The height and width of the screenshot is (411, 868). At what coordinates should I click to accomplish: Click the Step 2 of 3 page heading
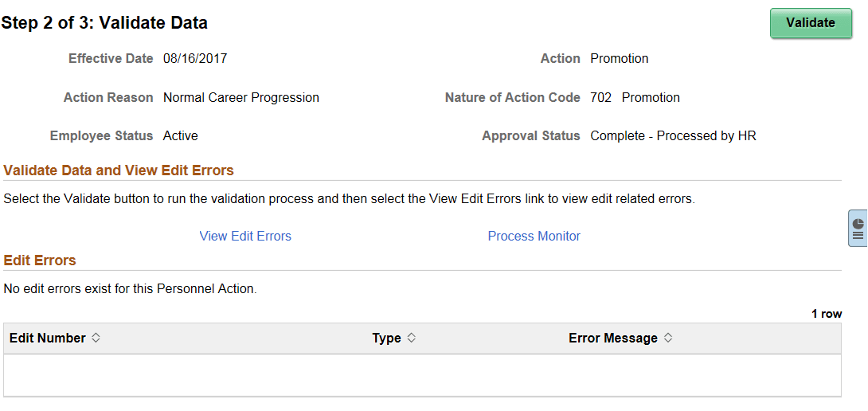pyautogui.click(x=104, y=23)
